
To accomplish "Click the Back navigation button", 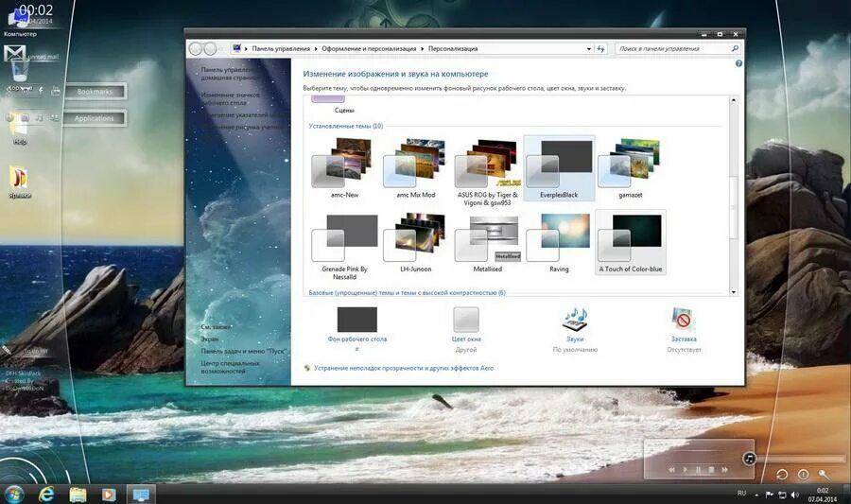I will (x=196, y=49).
